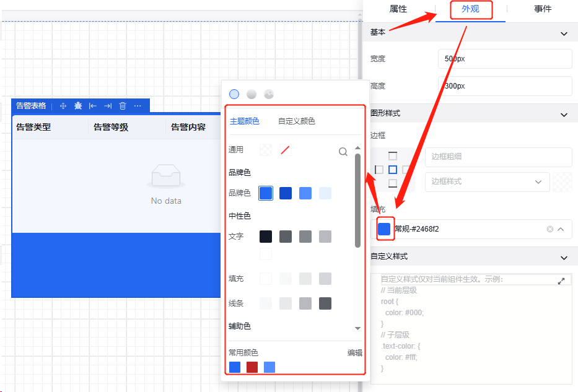Screen dimensions: 578x392
Task: Open the 主题颜色 tab
Action: tap(245, 121)
